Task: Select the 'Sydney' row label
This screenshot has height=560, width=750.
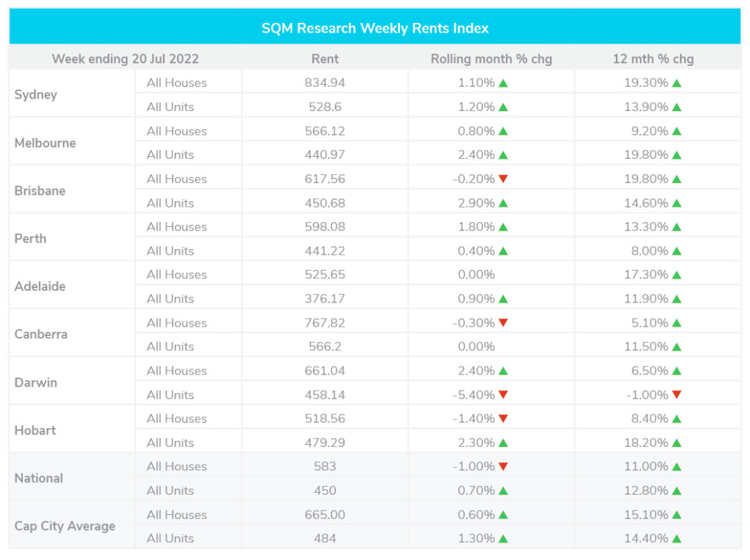Action: (36, 94)
